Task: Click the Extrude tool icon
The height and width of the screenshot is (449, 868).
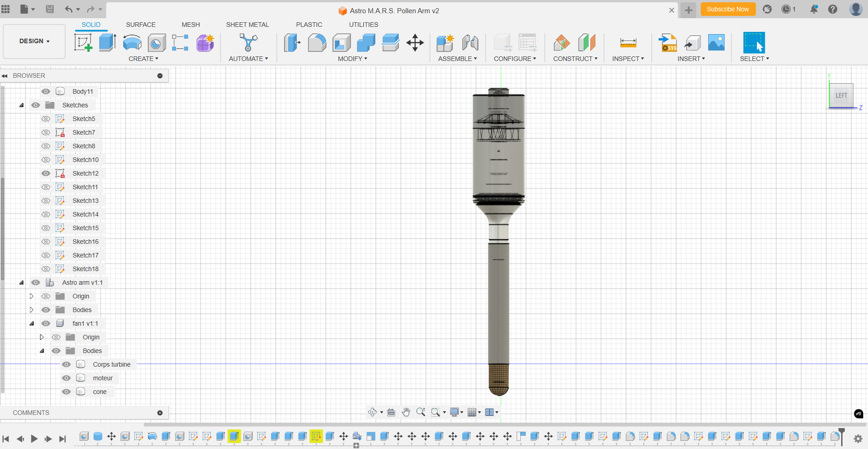Action: click(107, 43)
